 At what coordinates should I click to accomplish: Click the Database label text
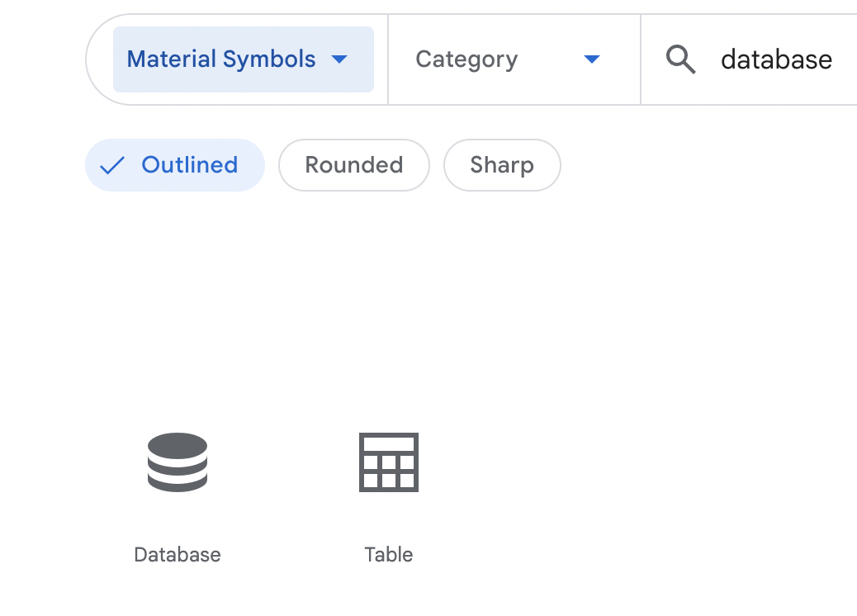[177, 554]
